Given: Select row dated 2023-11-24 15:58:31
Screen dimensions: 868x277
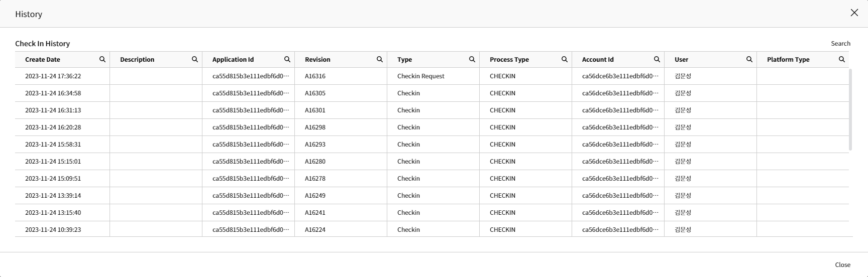Looking at the screenshot, I should click(x=432, y=145).
